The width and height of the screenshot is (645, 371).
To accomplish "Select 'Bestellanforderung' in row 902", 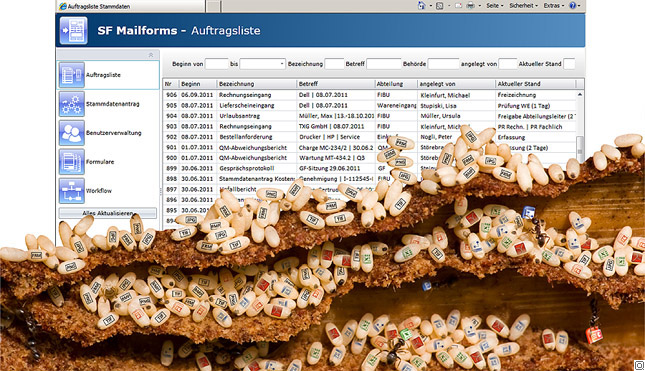I will 246,137.
